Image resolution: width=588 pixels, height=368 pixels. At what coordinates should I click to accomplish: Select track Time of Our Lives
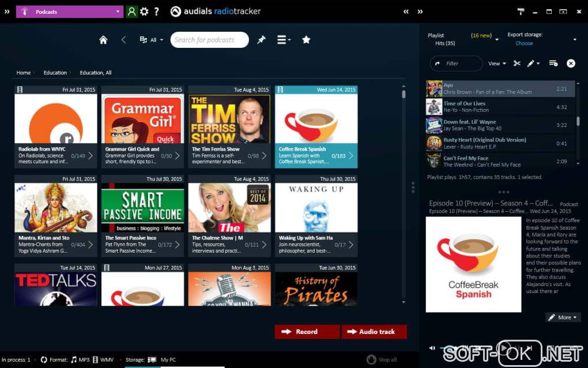click(x=500, y=107)
